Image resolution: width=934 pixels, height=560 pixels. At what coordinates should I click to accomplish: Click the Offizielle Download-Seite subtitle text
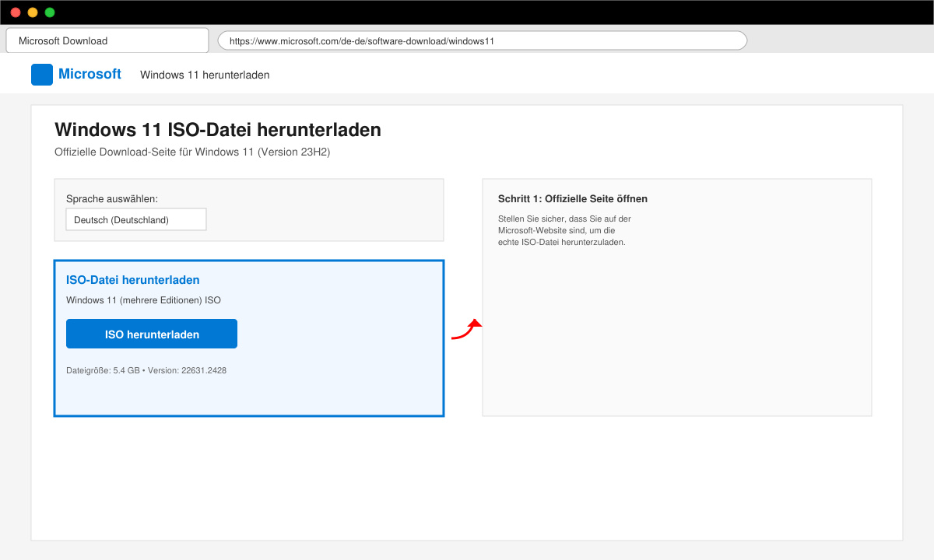coord(192,152)
